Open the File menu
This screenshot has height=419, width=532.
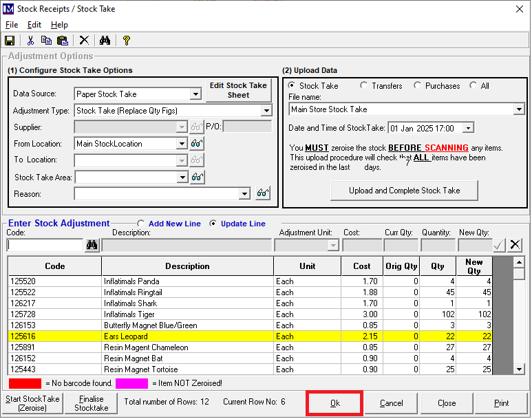pyautogui.click(x=12, y=25)
